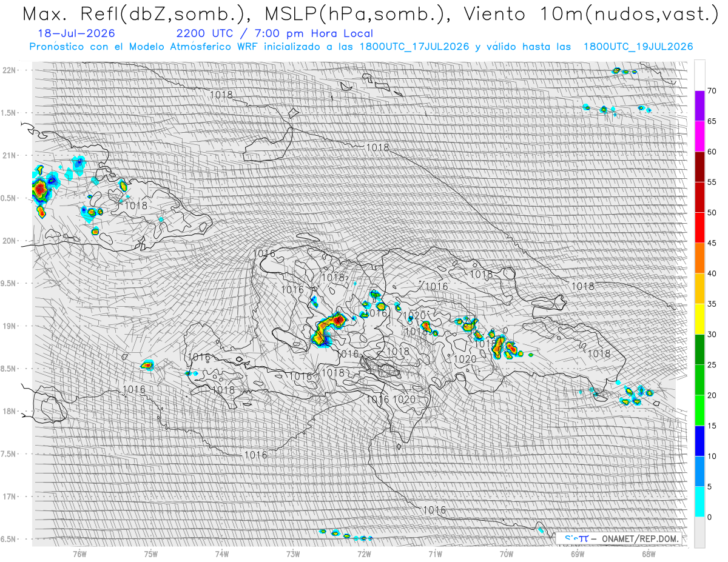728x562 pixels.
Task: Click the '71W' longitude axis label
Action: click(x=435, y=554)
